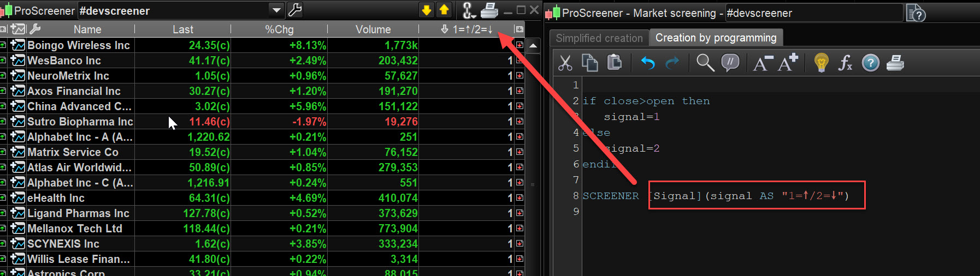This screenshot has width=980, height=276.
Task: Cut selected code with scissors icon
Action: [x=565, y=63]
